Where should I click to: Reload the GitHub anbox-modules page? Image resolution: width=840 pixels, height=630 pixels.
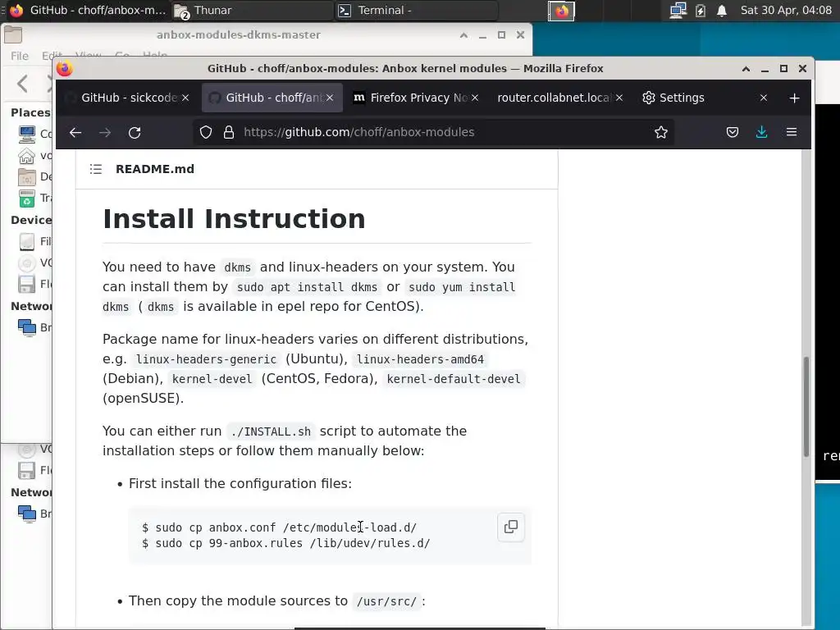[135, 132]
